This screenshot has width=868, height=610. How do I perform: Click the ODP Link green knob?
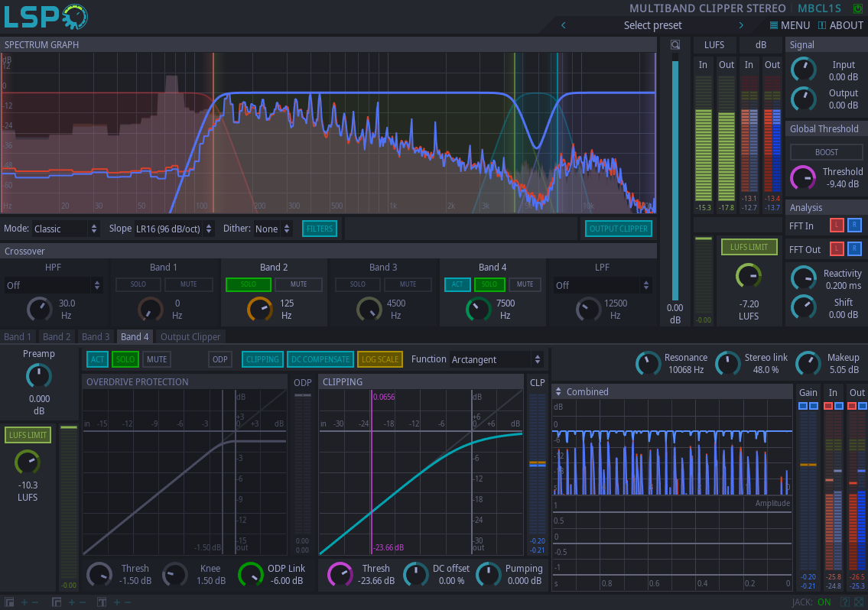pos(250,575)
